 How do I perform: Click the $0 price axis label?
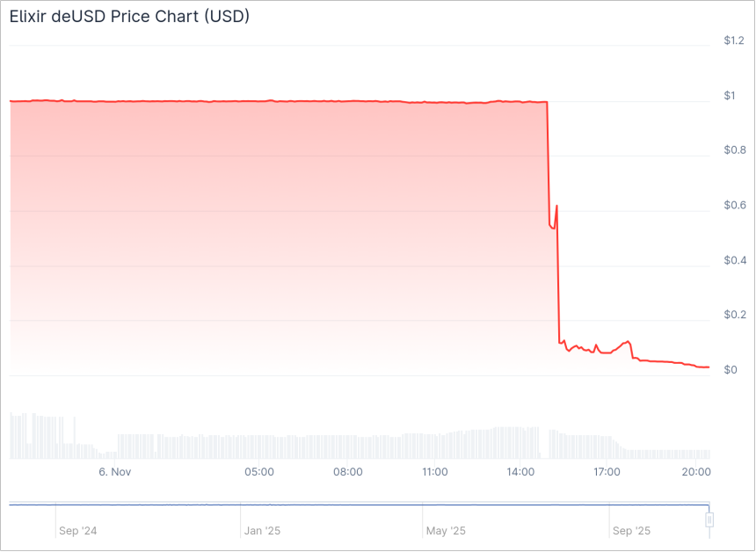click(x=730, y=369)
